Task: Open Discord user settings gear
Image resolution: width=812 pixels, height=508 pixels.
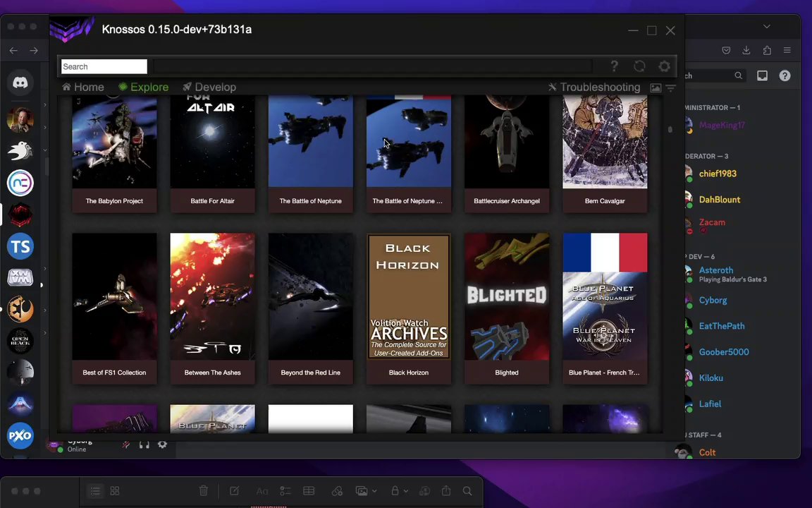Action: click(x=162, y=445)
